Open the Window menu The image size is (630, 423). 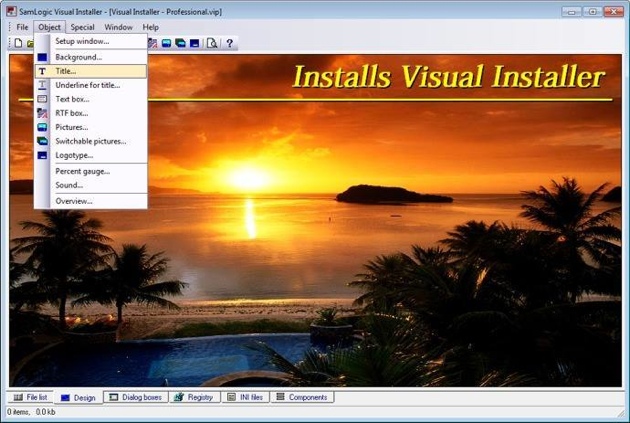click(x=119, y=27)
